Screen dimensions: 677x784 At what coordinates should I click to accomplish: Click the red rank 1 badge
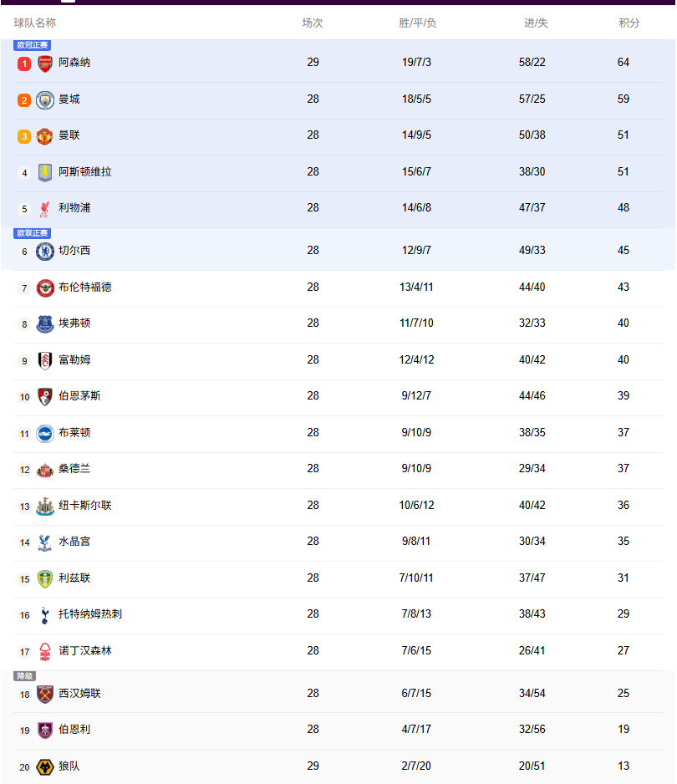[24, 64]
